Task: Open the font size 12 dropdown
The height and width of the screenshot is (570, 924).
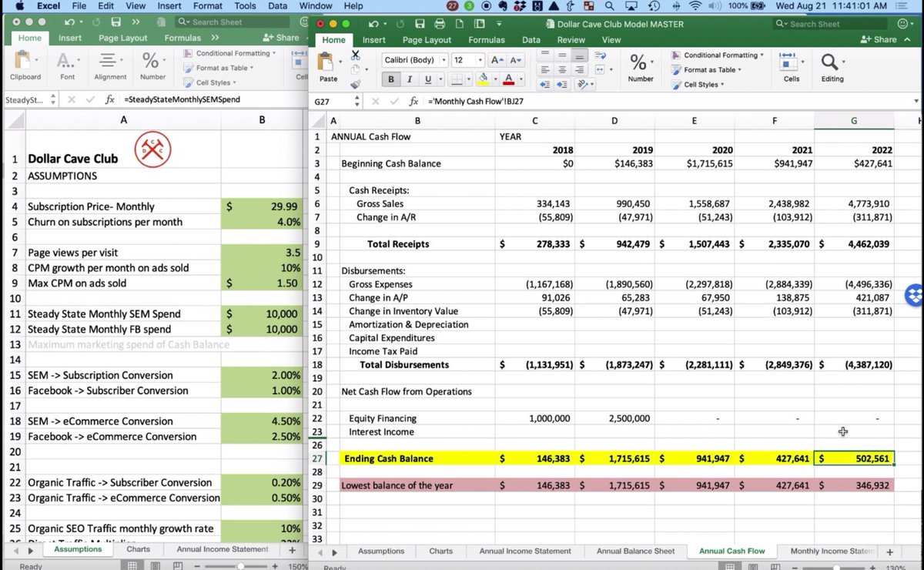Action: pos(481,60)
